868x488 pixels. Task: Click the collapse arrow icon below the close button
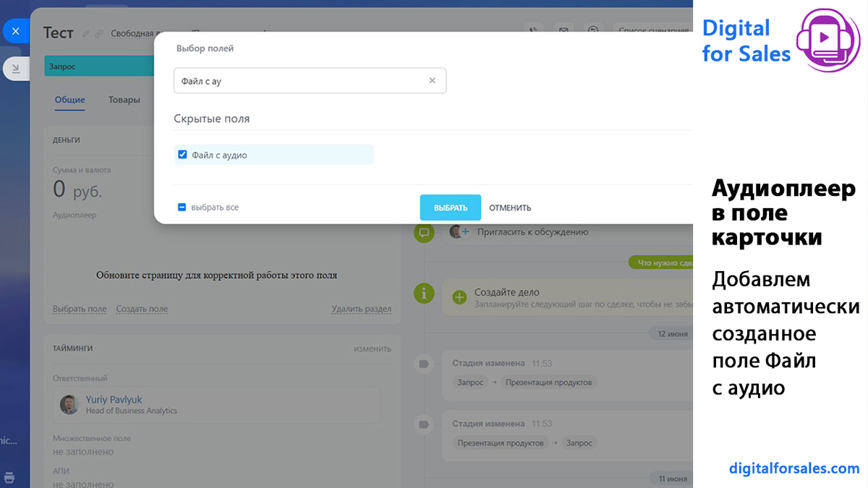pos(15,68)
